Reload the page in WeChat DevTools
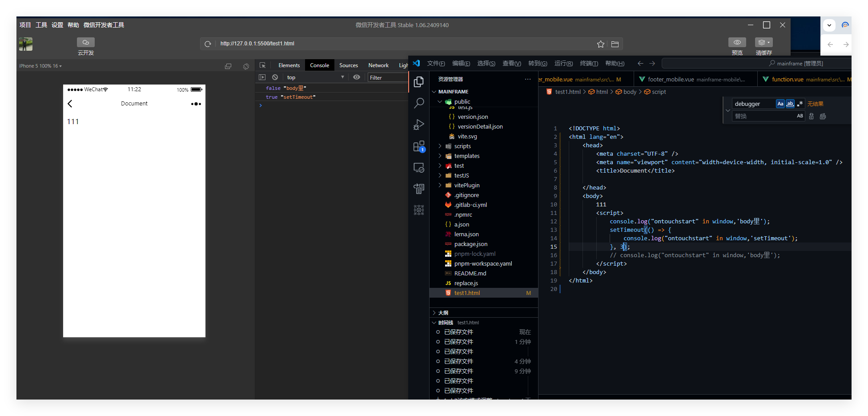This screenshot has width=868, height=416. coord(208,44)
